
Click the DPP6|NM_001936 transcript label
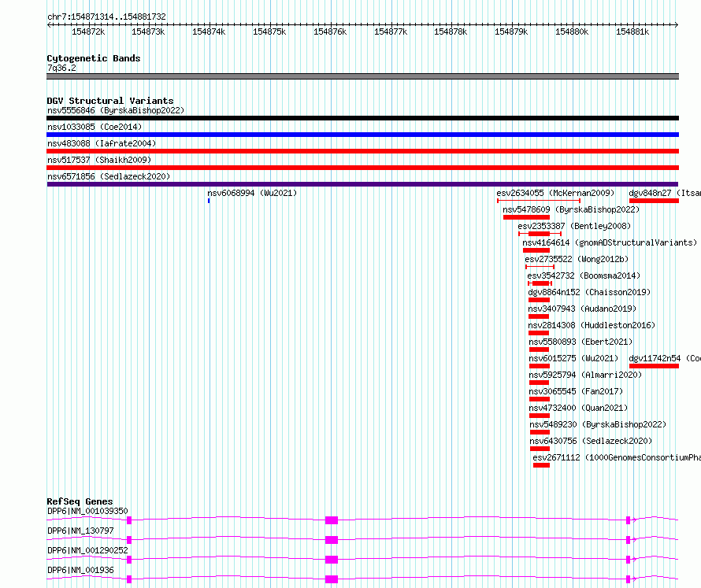[80, 570]
